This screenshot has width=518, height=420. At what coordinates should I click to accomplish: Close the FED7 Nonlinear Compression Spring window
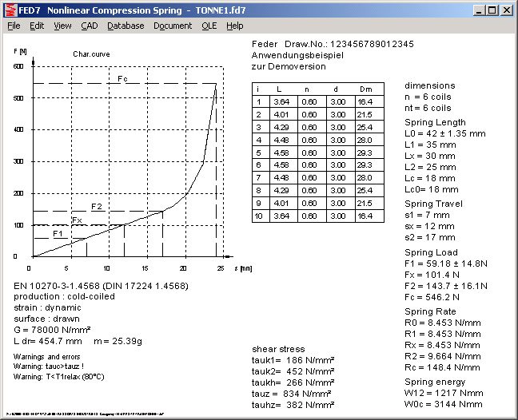[505, 10]
